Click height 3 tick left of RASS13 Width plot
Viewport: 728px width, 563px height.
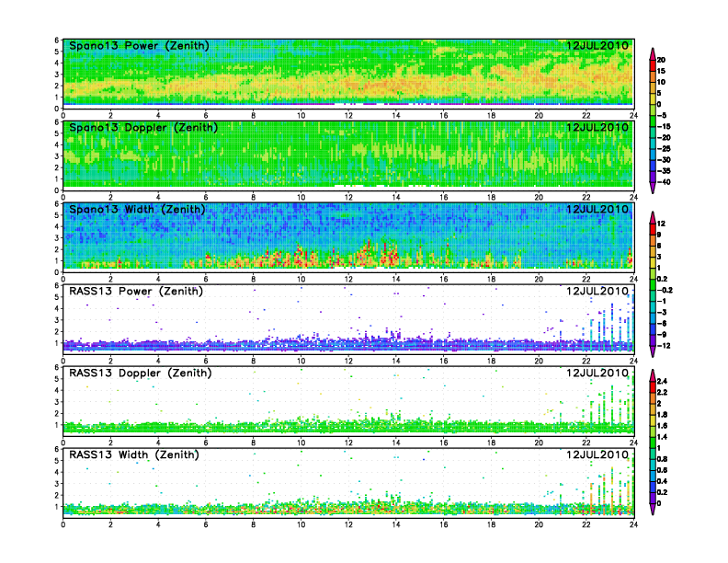(x=57, y=484)
